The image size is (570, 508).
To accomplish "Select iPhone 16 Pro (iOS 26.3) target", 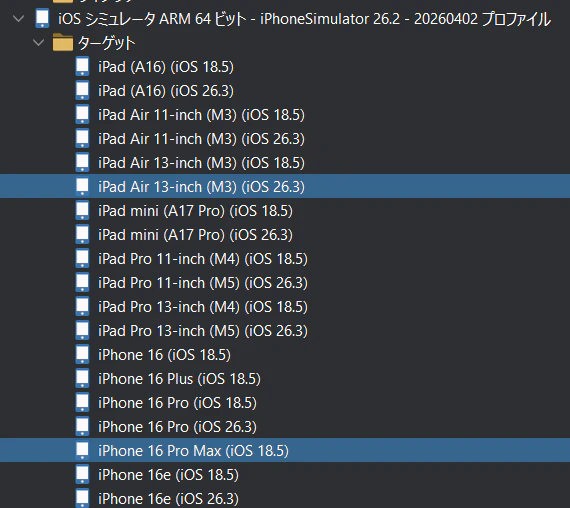I will click(x=177, y=427).
